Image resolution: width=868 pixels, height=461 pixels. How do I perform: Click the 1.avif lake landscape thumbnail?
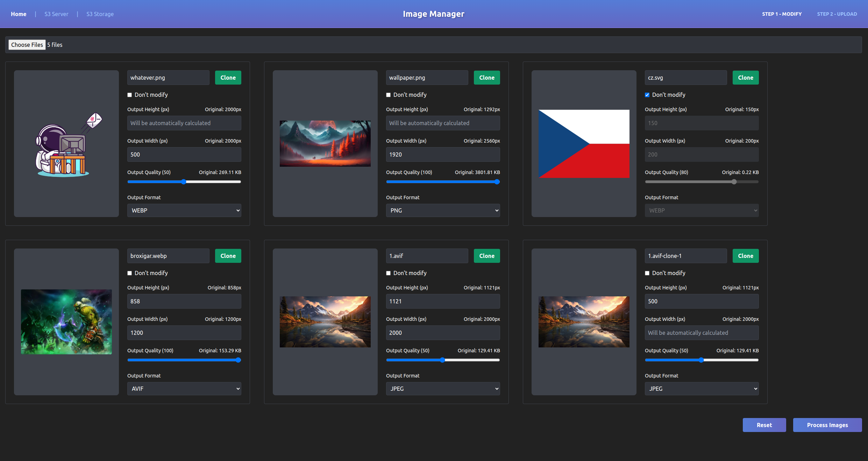pyautogui.click(x=325, y=322)
